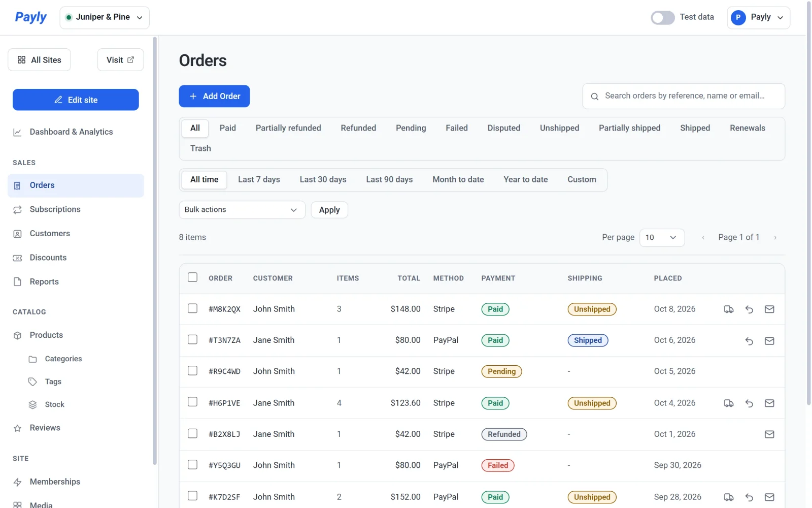Viewport: 812px width, 508px height.
Task: Click the refund icon for order #H6P1VE
Action: (x=749, y=403)
